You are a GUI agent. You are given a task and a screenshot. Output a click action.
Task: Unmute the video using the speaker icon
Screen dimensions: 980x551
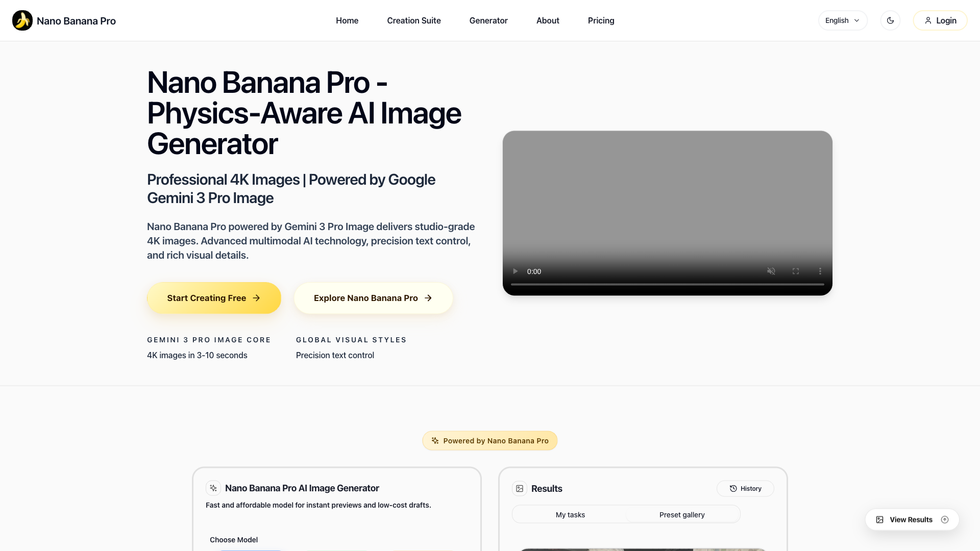pos(771,271)
